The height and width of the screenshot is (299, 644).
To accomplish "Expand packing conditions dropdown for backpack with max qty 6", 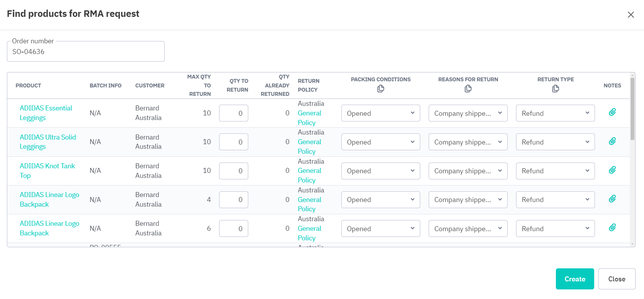I will pos(380,229).
